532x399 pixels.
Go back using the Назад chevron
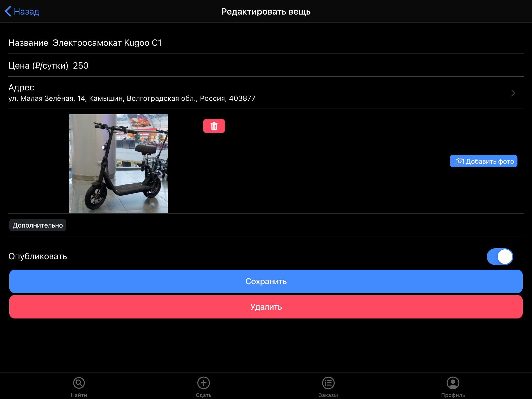pos(8,11)
